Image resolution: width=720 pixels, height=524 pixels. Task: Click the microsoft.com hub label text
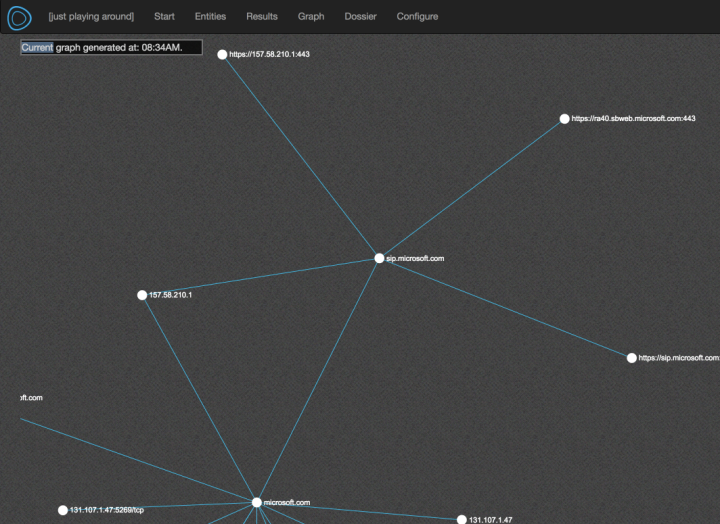287,502
